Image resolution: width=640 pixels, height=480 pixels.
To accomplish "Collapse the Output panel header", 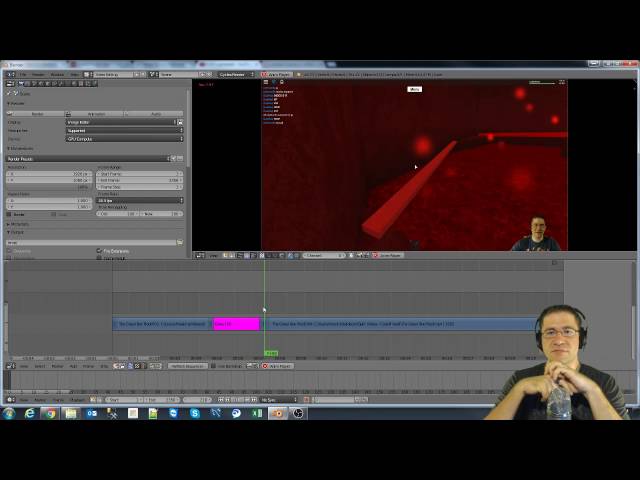I will tap(16, 232).
